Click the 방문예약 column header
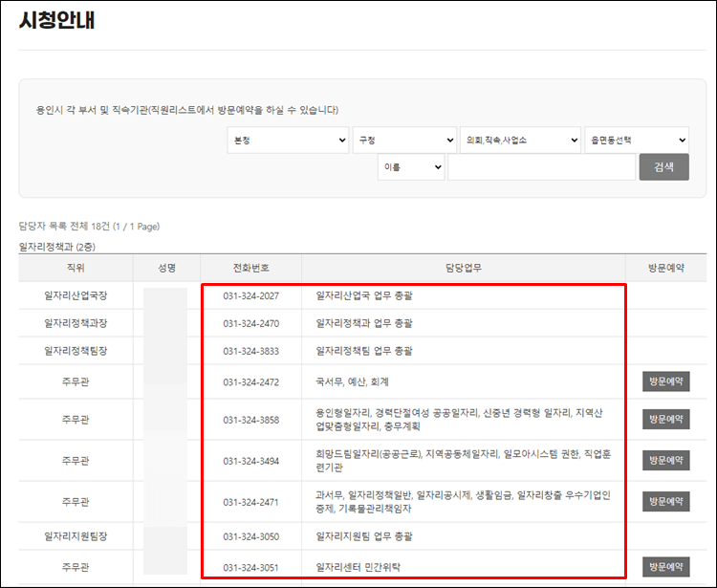The width and height of the screenshot is (717, 588). (x=665, y=268)
